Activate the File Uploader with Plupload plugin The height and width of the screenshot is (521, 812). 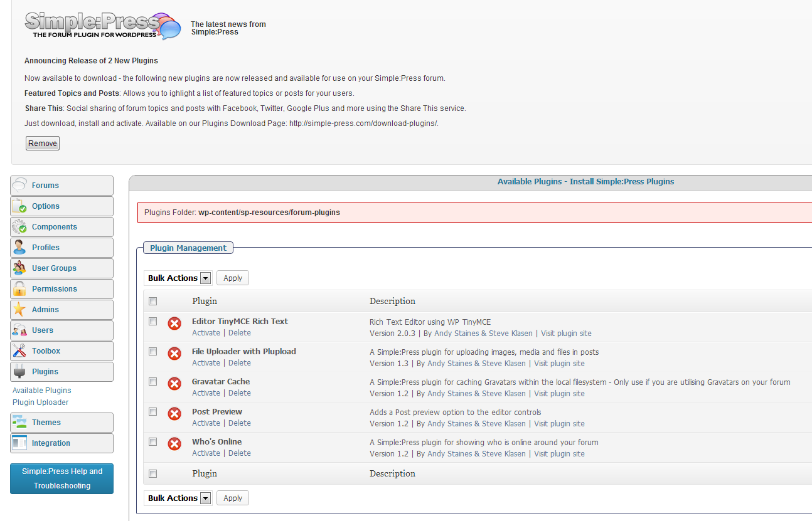(x=206, y=363)
